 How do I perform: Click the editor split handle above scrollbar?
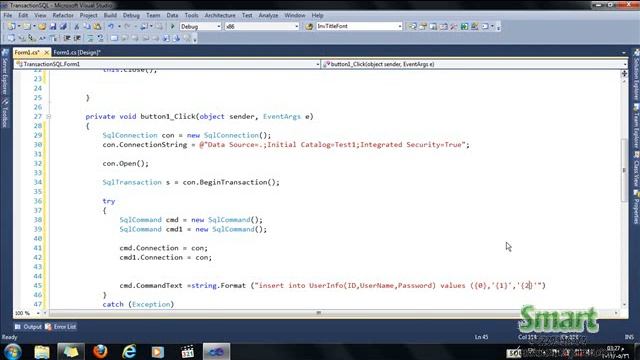click(x=624, y=73)
